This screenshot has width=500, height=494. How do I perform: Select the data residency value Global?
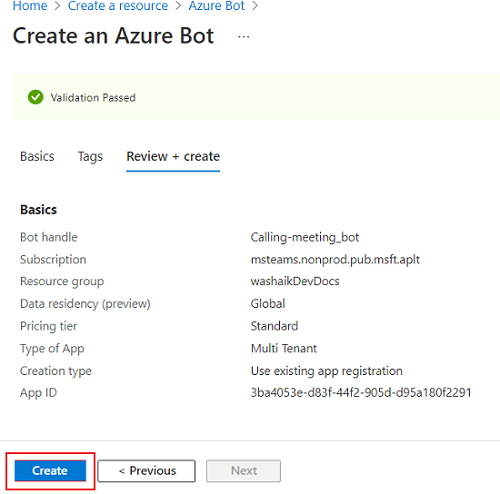pyautogui.click(x=268, y=304)
